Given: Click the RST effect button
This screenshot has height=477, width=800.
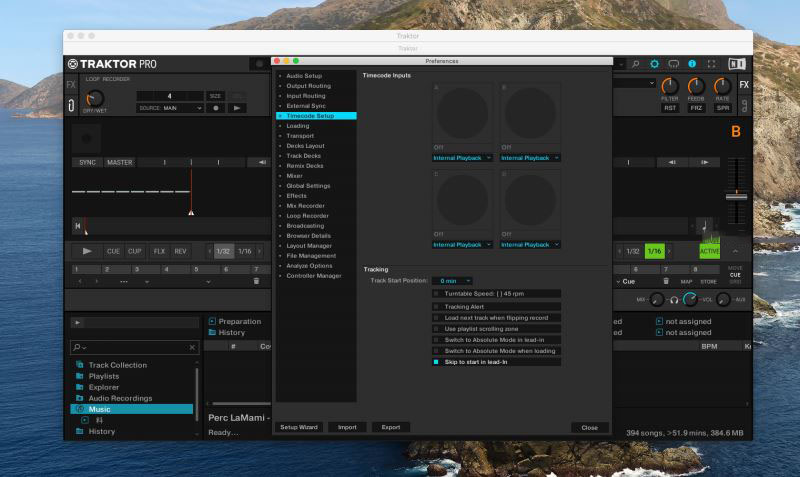Looking at the screenshot, I should pyautogui.click(x=670, y=108).
